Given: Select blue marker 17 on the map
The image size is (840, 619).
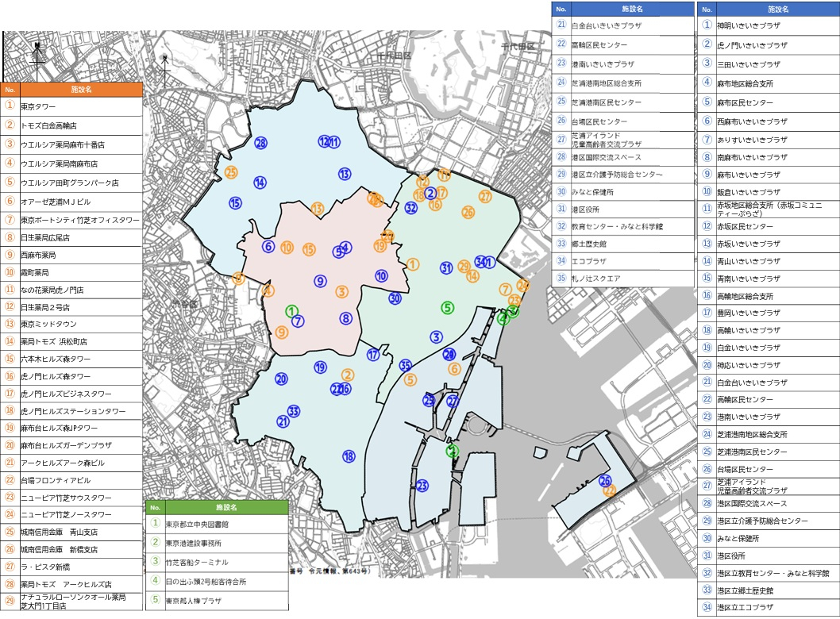Looking at the screenshot, I should [x=373, y=355].
